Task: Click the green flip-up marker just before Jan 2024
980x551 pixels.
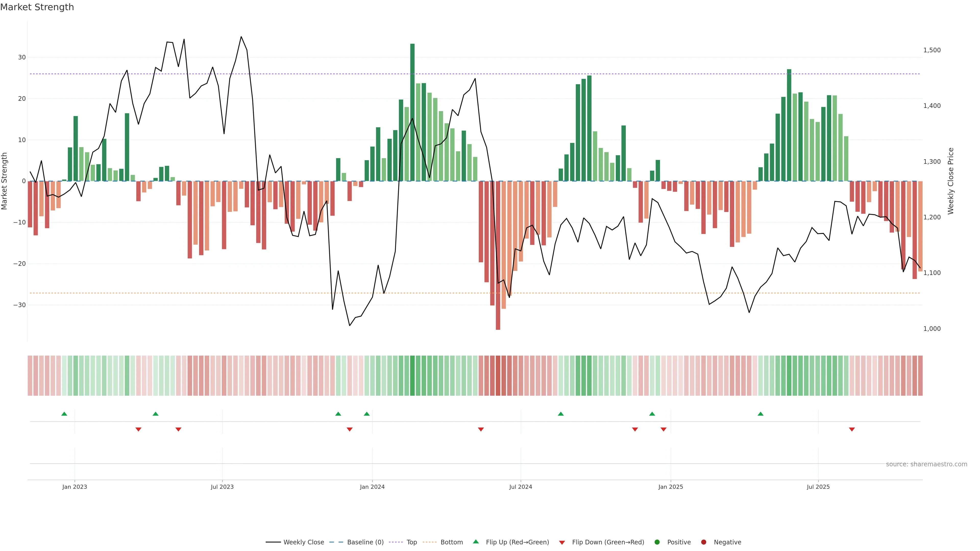Action: tap(367, 414)
